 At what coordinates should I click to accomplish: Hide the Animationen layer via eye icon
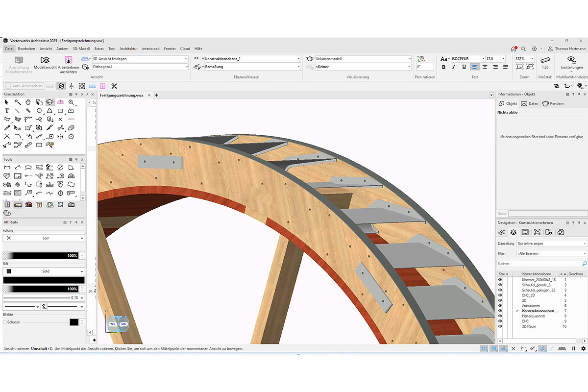pyautogui.click(x=500, y=306)
